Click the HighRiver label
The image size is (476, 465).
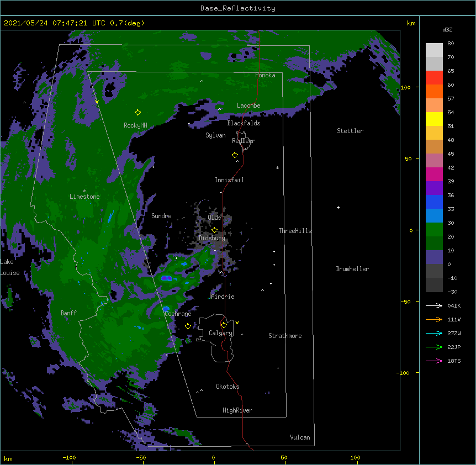pyautogui.click(x=237, y=410)
